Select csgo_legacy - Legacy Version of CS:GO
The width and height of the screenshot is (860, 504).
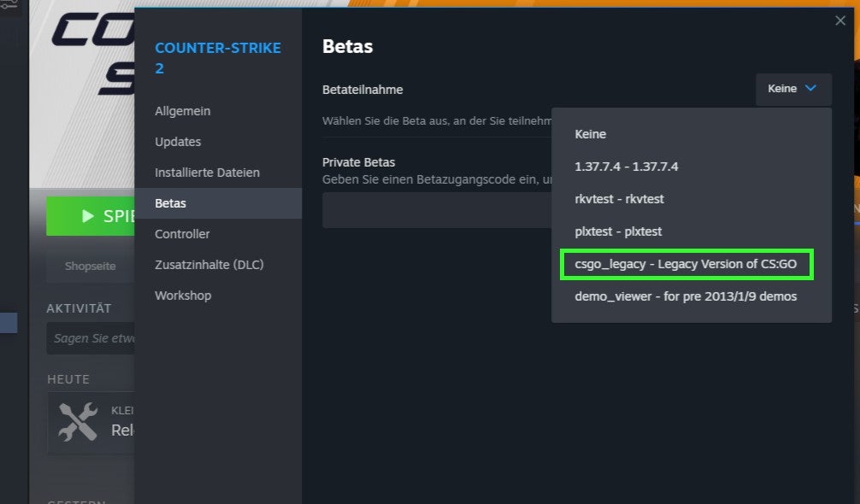tap(686, 264)
